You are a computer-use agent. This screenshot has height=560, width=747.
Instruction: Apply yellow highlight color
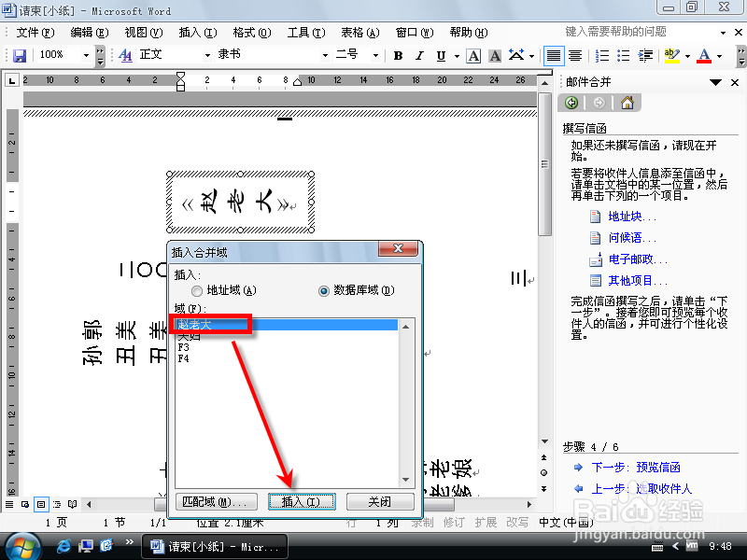[x=671, y=56]
